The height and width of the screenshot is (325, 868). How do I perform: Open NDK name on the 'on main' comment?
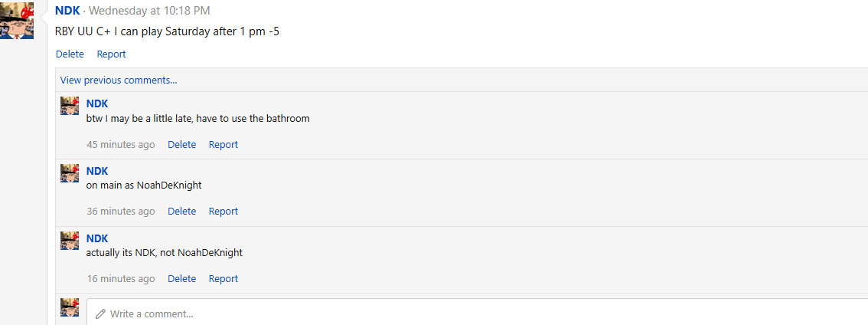(x=97, y=171)
